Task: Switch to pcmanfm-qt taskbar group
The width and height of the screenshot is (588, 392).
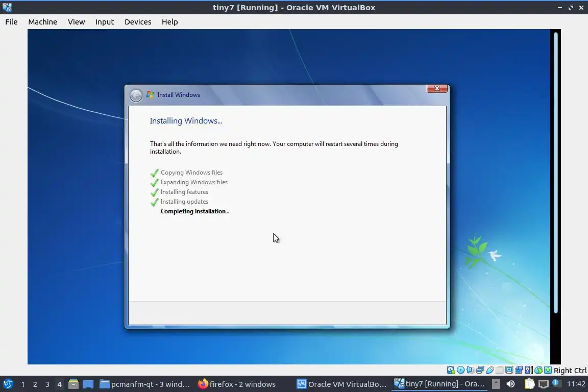Action: (145, 384)
